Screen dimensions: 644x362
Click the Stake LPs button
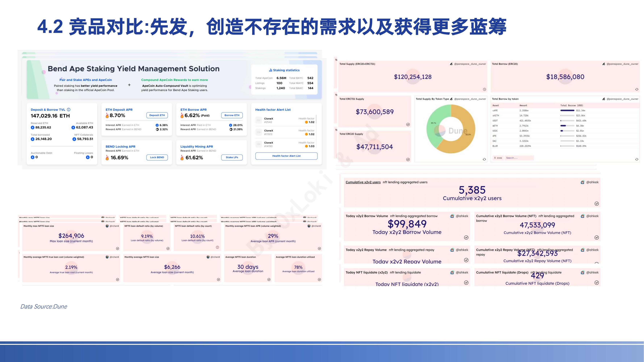tap(232, 157)
